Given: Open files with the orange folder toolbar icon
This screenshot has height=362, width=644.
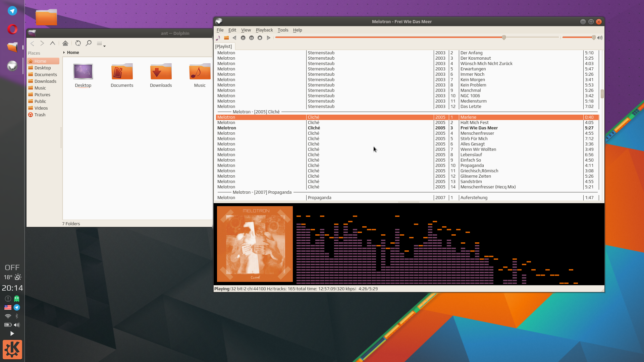Looking at the screenshot, I should click(226, 38).
